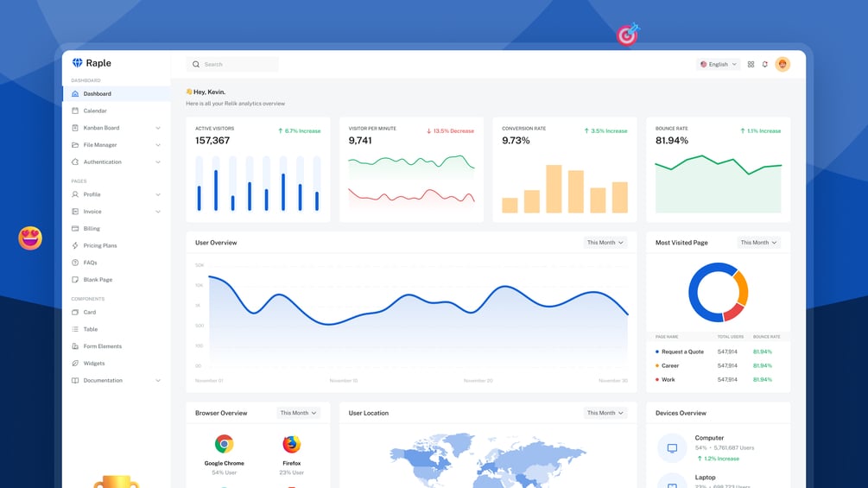Click the Request a Quote page row
Screen dimensions: 868x488
click(718, 352)
